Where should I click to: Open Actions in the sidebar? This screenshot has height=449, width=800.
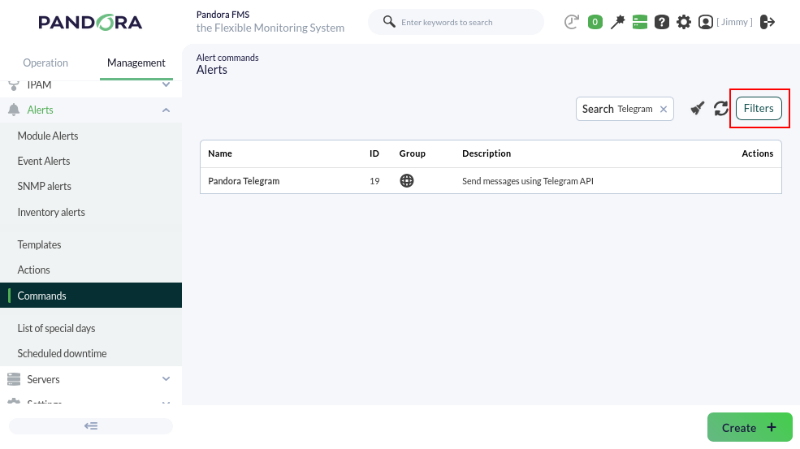coord(34,270)
